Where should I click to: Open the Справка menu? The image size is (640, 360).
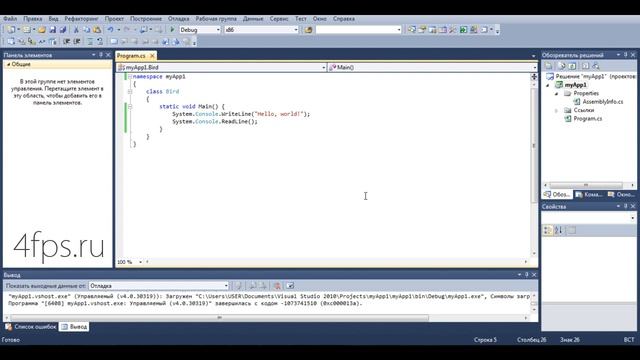click(x=344, y=19)
